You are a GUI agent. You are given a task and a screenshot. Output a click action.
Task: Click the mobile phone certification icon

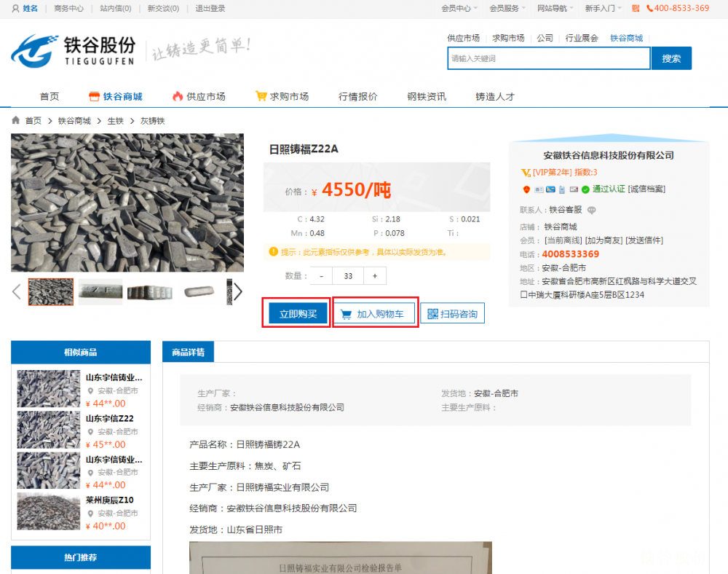(x=562, y=189)
